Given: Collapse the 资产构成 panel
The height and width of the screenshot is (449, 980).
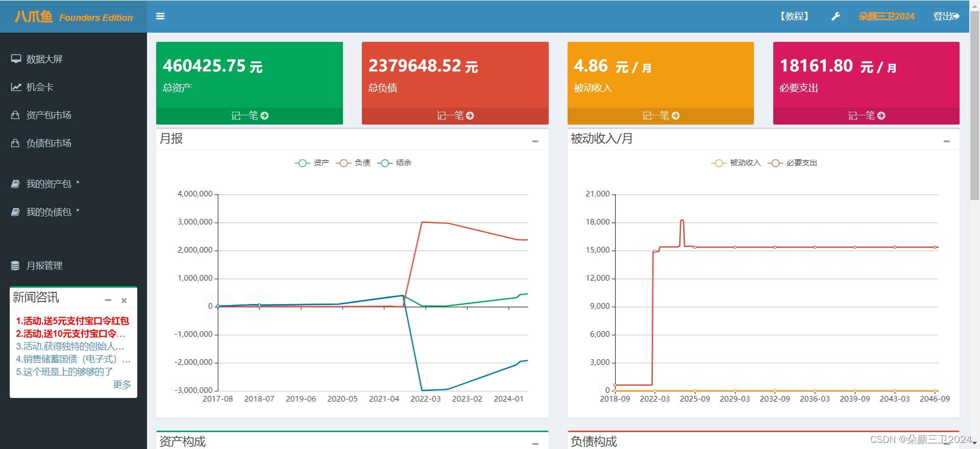Looking at the screenshot, I should (x=535, y=444).
